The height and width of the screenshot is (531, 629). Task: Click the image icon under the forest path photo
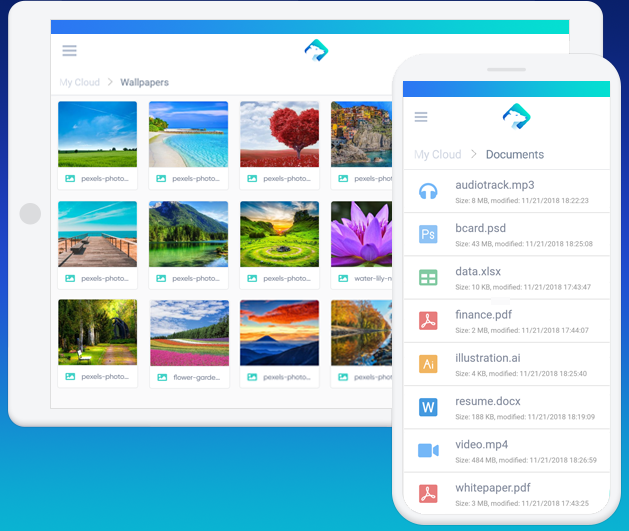pos(70,376)
